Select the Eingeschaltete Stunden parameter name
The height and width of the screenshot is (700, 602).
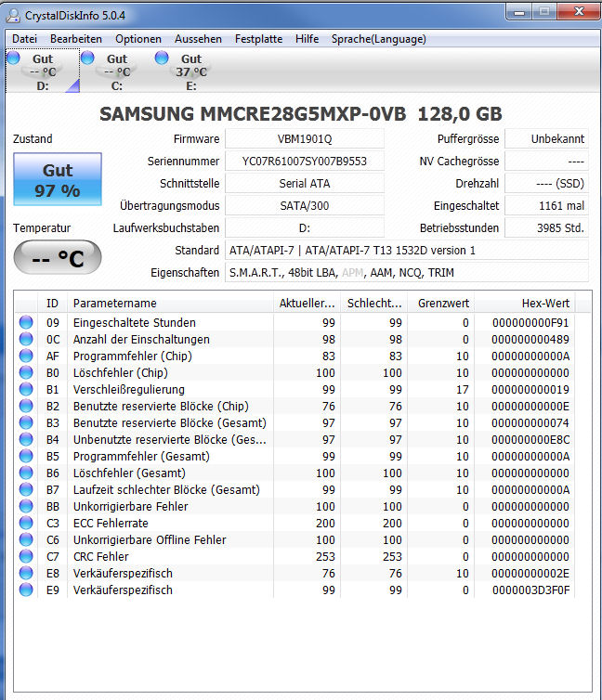click(135, 323)
